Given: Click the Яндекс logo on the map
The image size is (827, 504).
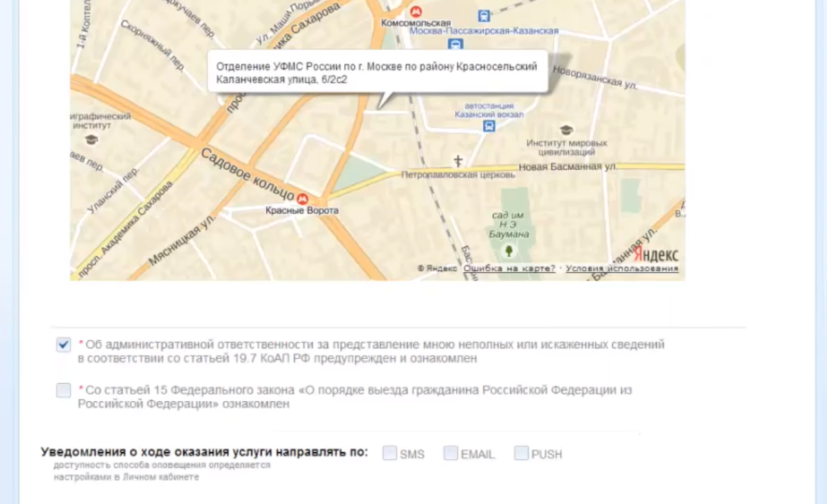Looking at the screenshot, I should pos(656,254).
